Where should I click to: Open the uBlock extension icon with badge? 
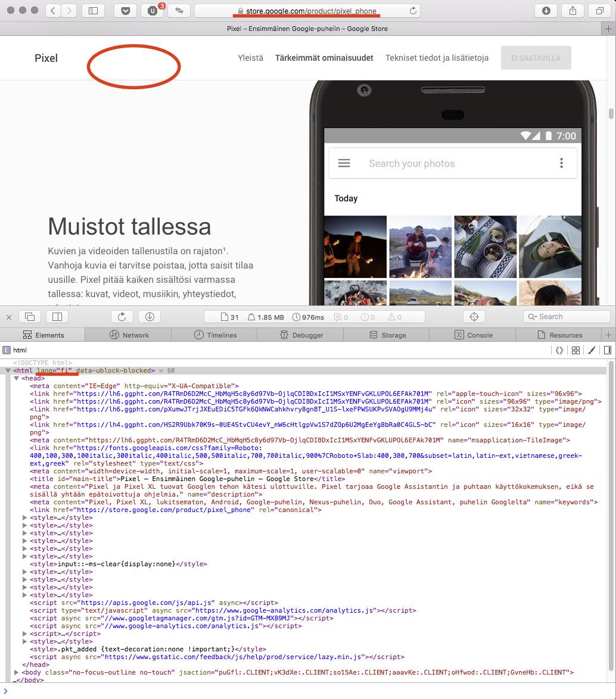[153, 10]
